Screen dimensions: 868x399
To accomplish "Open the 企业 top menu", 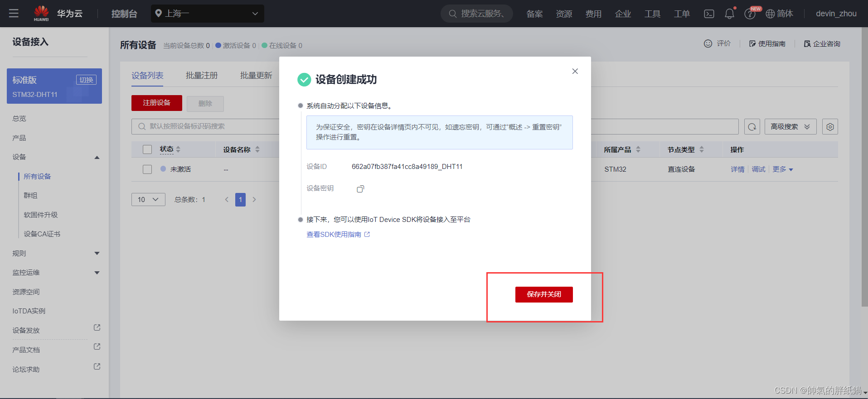I will (x=623, y=14).
